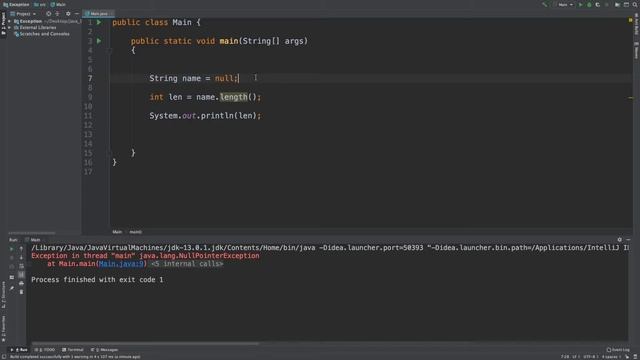Place cursor on 'String name = null;' line
This screenshot has width=640, height=360.
pyautogui.click(x=194, y=78)
